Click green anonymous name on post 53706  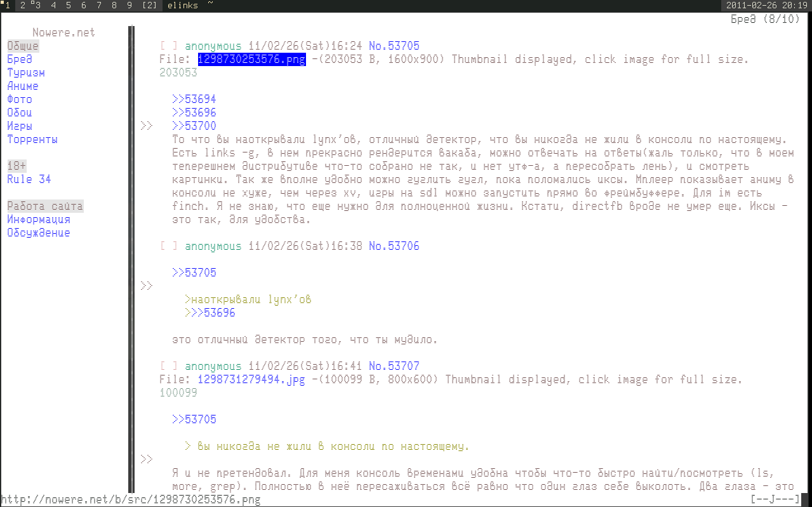[x=213, y=246]
